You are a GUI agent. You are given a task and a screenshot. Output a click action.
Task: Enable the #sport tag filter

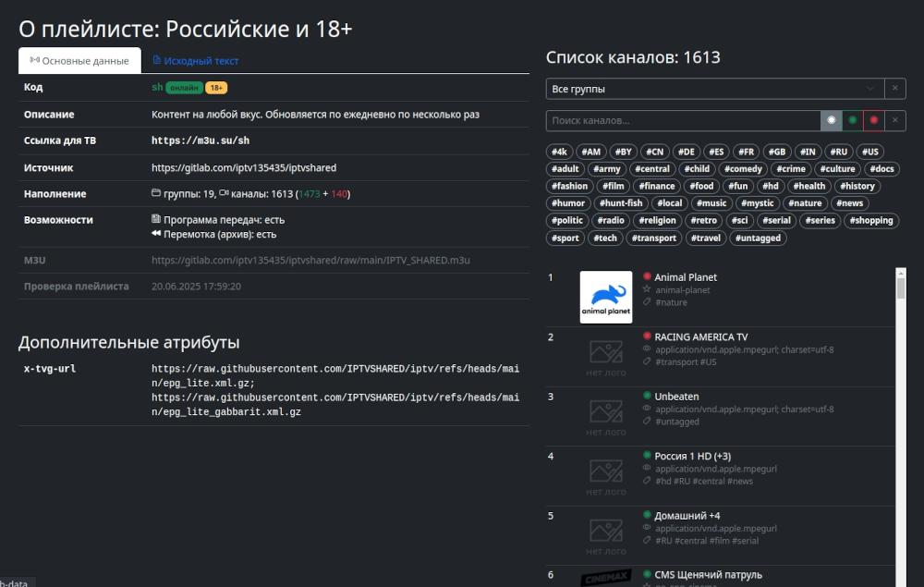tap(565, 238)
